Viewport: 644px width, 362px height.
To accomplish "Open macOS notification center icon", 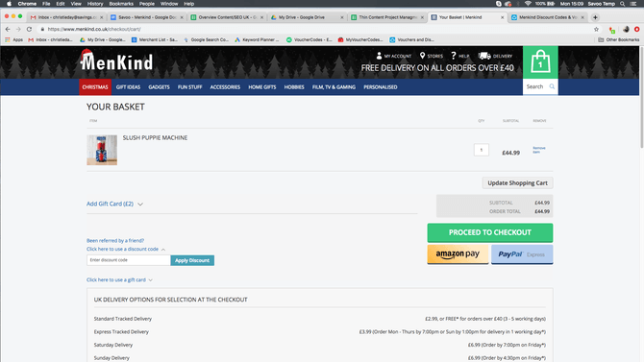I will (633, 4).
